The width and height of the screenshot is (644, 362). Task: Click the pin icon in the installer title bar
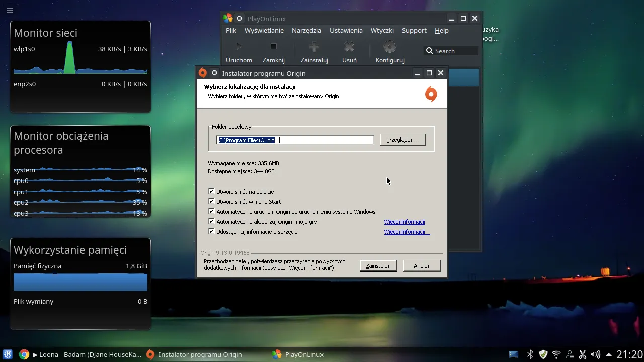[x=214, y=73]
